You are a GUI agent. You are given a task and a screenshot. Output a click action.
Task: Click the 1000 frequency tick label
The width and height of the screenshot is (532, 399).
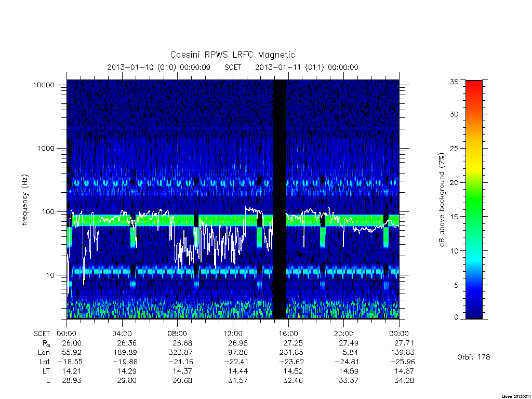pyautogui.click(x=46, y=148)
